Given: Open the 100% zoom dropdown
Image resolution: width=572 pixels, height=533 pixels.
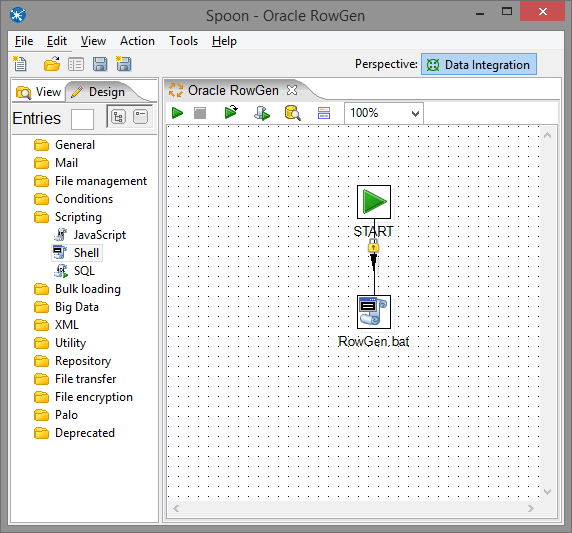Looking at the screenshot, I should coord(384,113).
